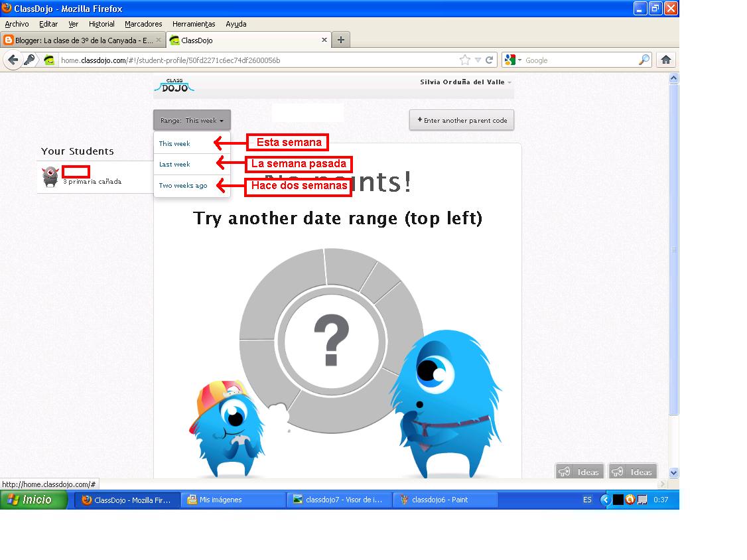Open the Silvia Orduña del Valle account menu
This screenshot has height=560, width=747.
tap(466, 82)
